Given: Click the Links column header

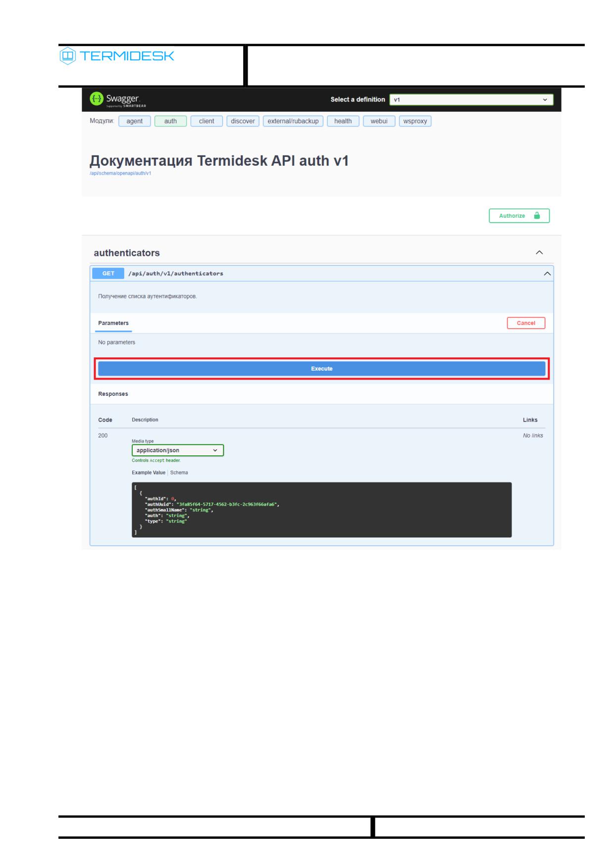Looking at the screenshot, I should click(x=530, y=420).
